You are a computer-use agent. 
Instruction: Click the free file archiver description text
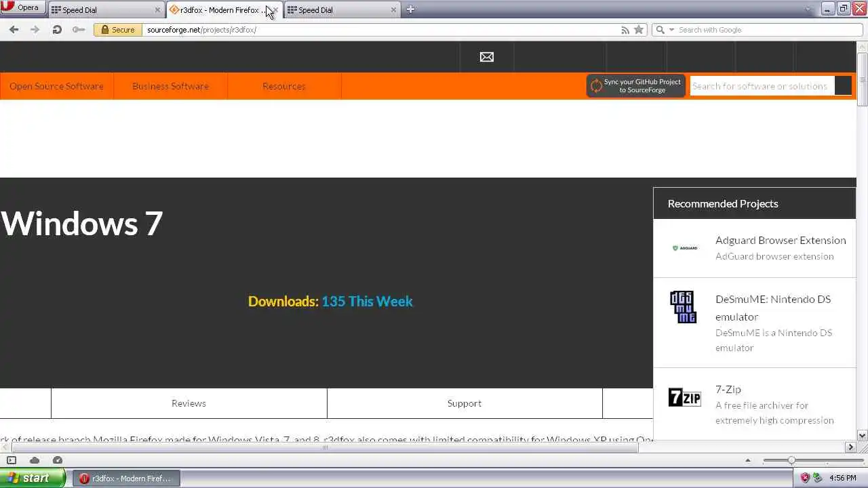point(774,413)
